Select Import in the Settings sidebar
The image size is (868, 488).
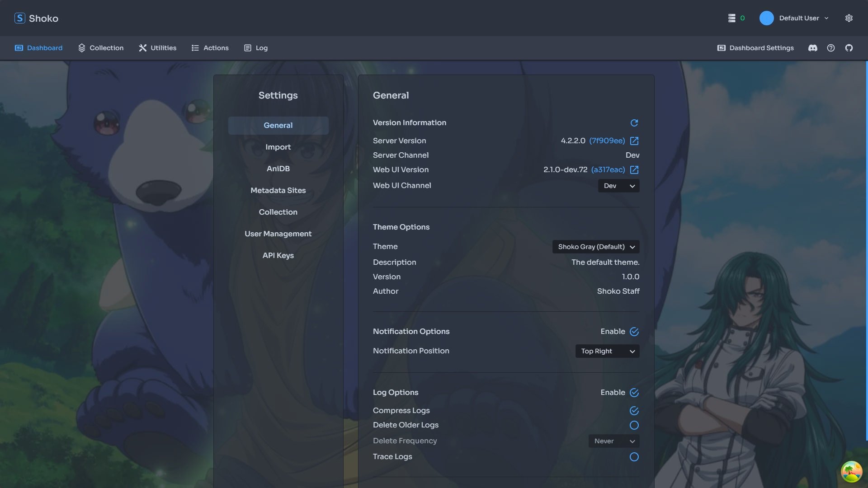(278, 147)
